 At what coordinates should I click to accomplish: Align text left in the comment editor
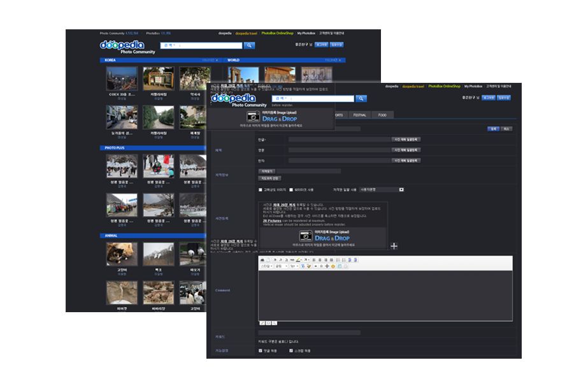coord(314,260)
